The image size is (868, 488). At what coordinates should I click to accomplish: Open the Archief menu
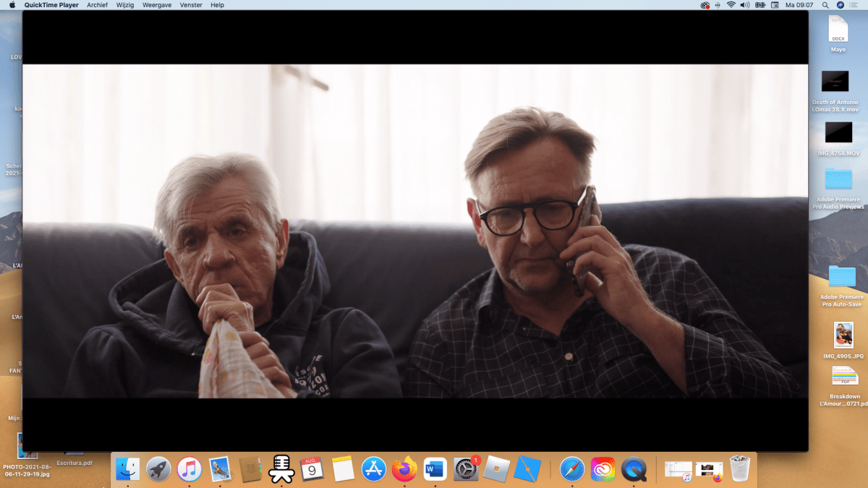point(97,5)
